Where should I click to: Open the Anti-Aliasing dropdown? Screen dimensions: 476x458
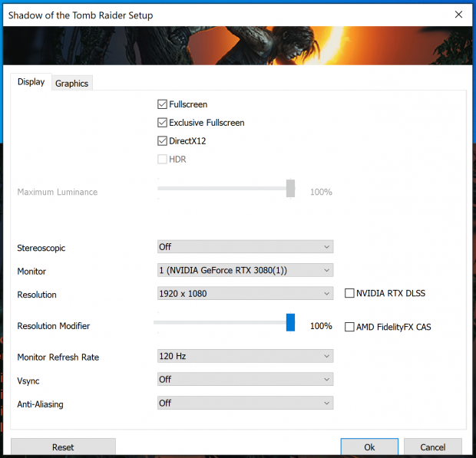[245, 403]
